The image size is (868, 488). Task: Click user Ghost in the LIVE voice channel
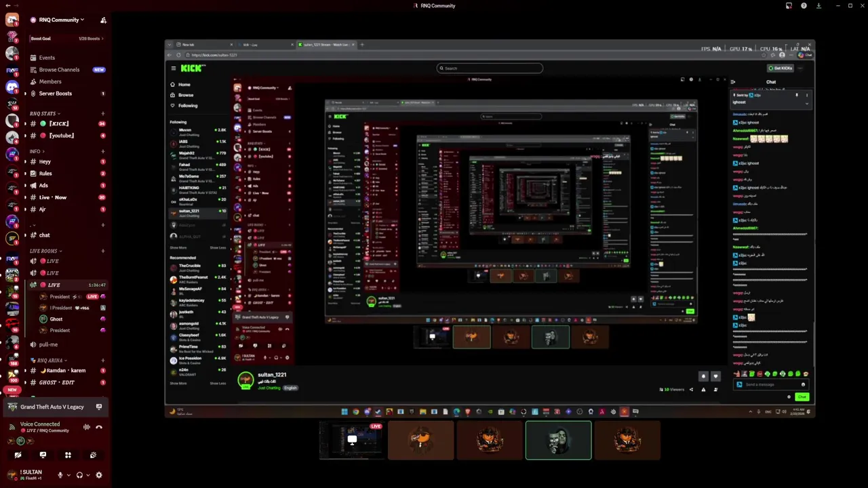coord(71,319)
